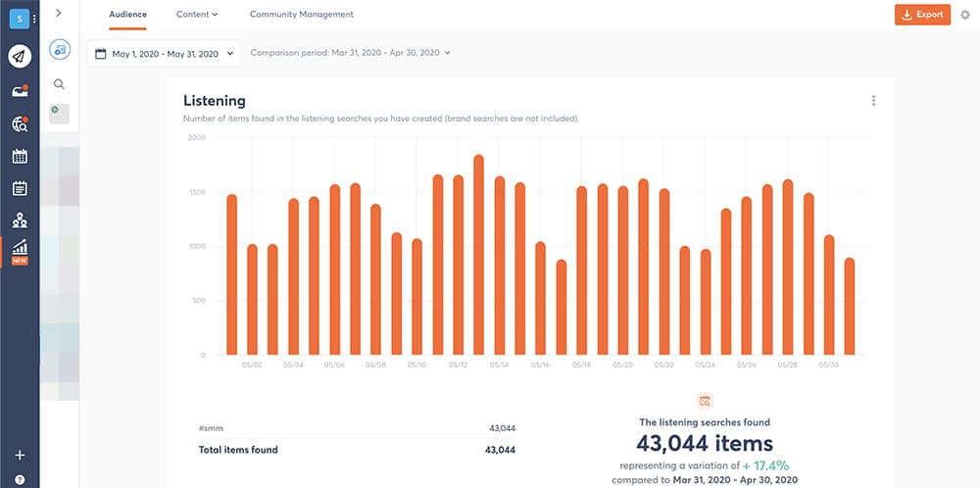Click the orange Export button
The height and width of the screenshot is (488, 980).
pos(921,15)
